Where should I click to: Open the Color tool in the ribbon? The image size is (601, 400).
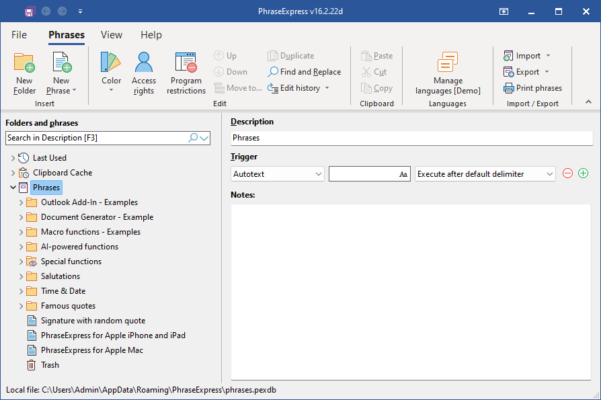pos(111,73)
